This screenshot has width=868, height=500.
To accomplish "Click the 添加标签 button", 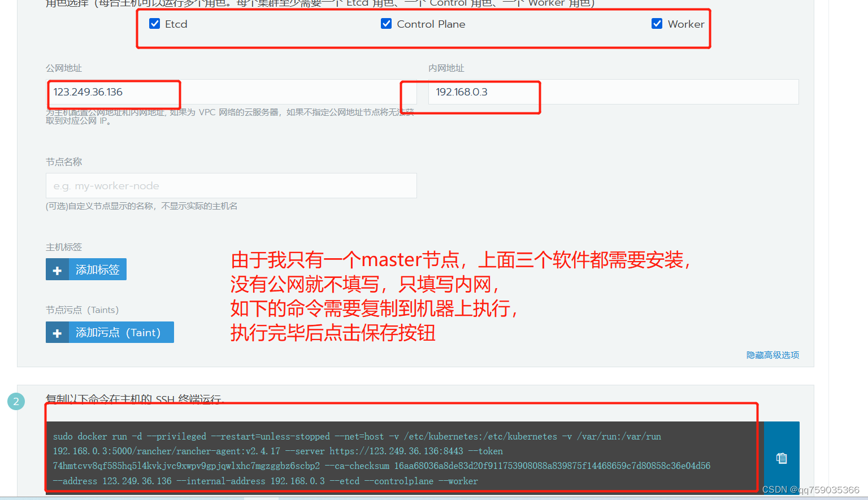I will pyautogui.click(x=86, y=269).
